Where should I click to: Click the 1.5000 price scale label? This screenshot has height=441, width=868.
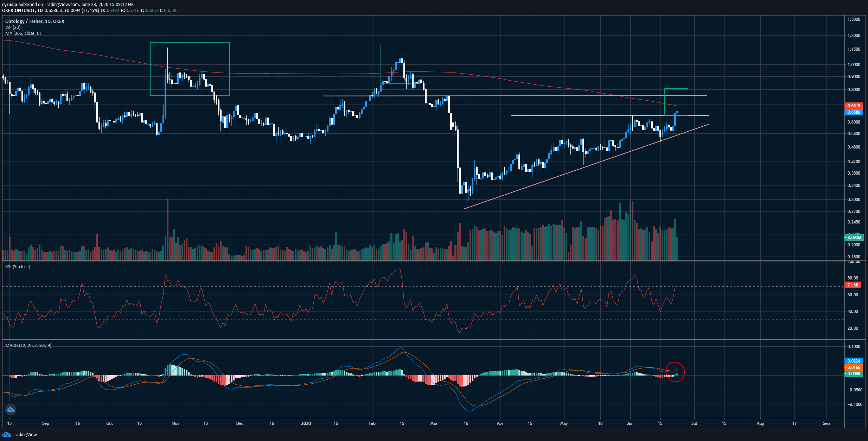click(854, 19)
